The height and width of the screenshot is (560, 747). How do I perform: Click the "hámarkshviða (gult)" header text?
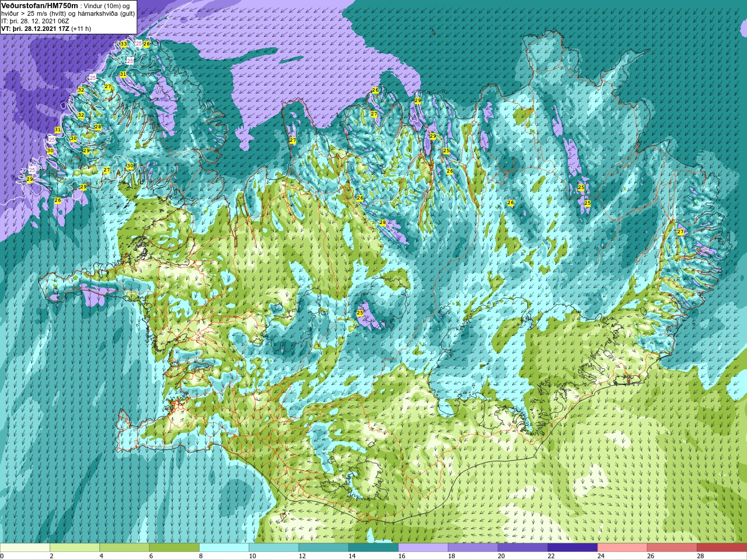click(x=107, y=13)
